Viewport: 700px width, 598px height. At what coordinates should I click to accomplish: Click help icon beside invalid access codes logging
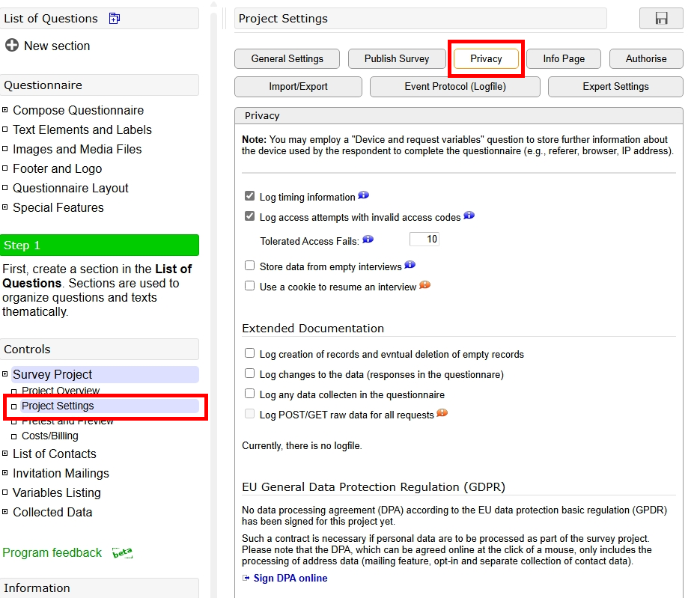469,216
